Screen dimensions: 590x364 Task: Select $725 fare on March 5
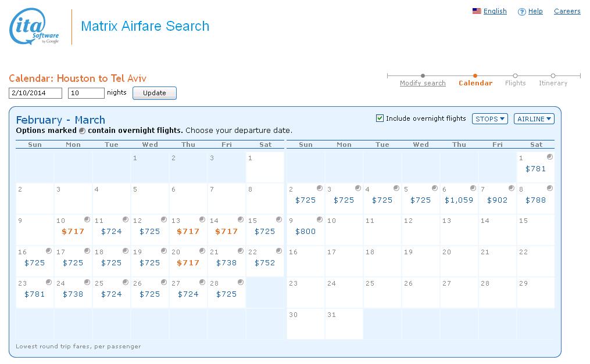tap(421, 200)
